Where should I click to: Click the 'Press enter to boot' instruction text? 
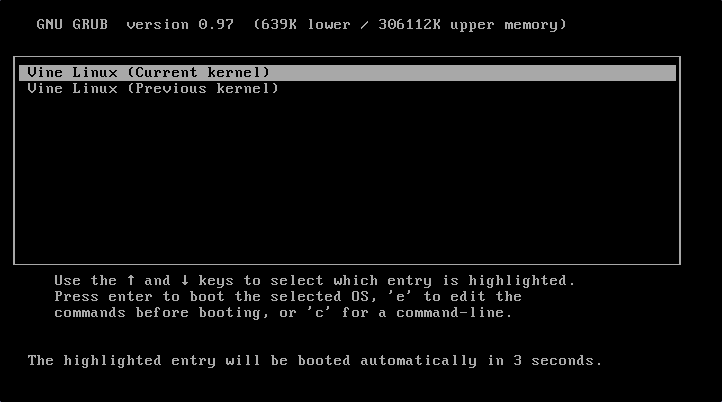click(x=140, y=297)
